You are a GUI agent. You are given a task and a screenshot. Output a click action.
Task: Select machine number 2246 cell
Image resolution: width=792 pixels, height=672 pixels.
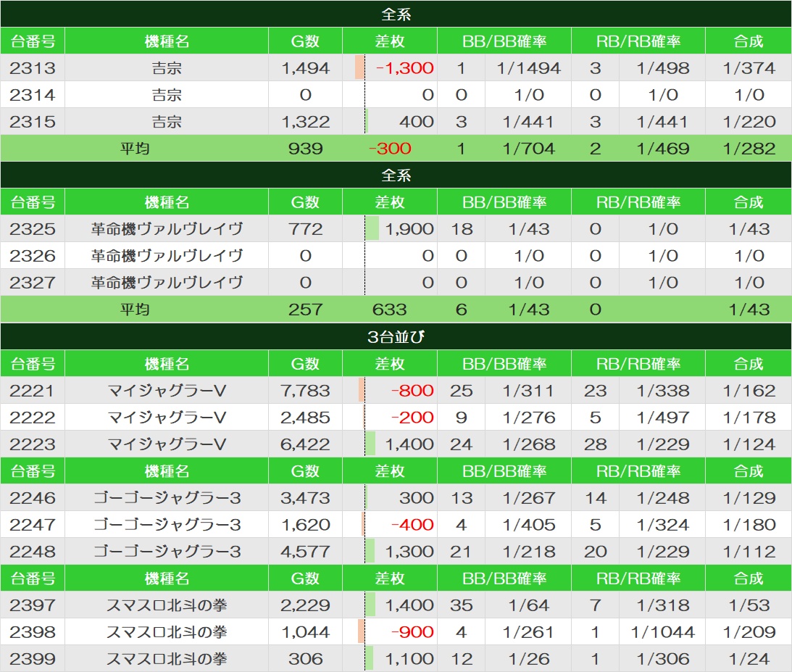tap(33, 498)
